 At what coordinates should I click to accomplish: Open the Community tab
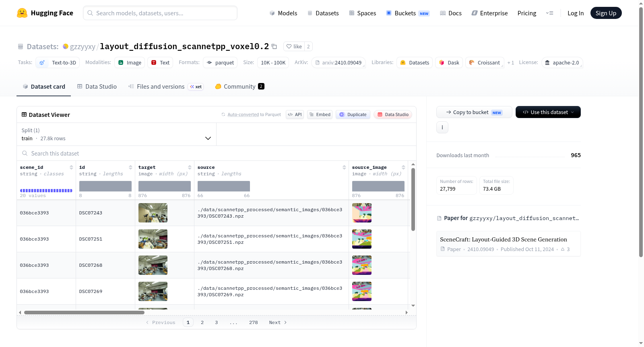point(239,87)
